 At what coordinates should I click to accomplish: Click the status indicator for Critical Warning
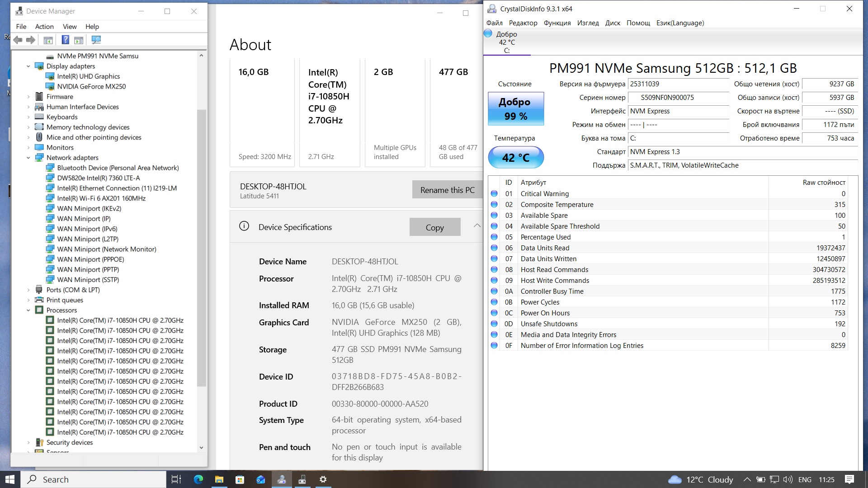494,194
